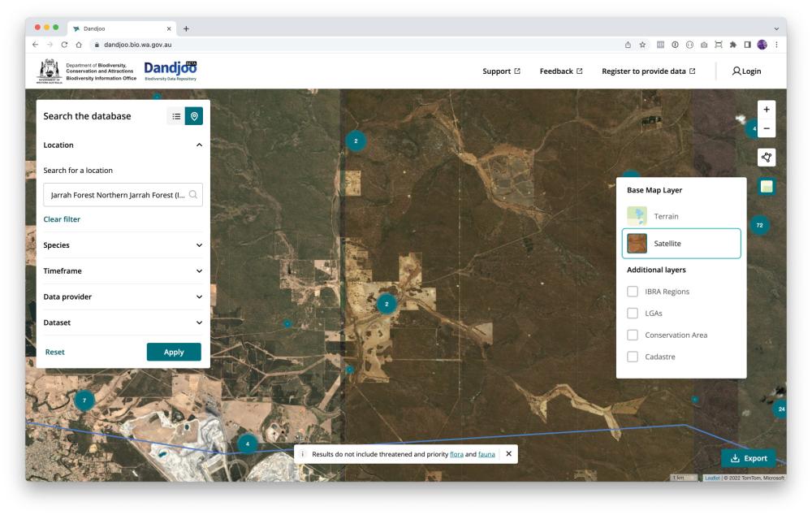
Task: Open the Dandjoo logo home link
Action: point(171,71)
